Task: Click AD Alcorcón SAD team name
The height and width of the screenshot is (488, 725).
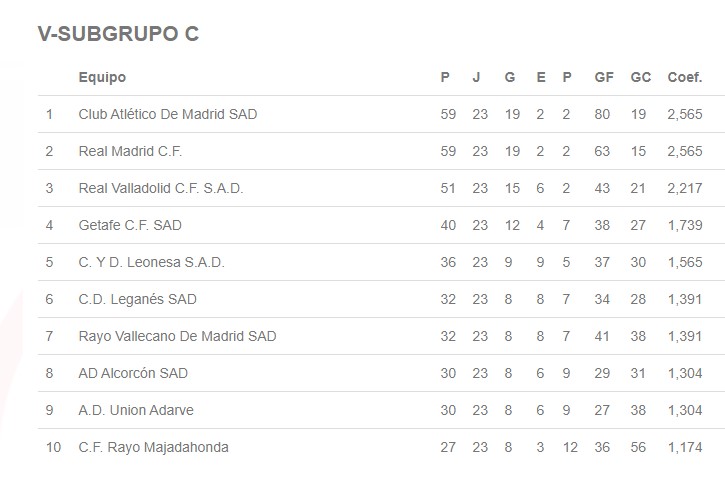Action: pyautogui.click(x=133, y=373)
